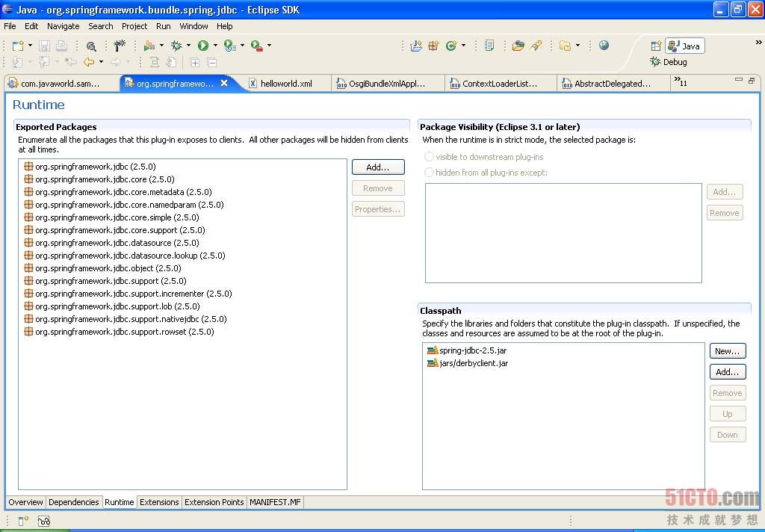Screen dimensions: 765x532
Task: Open the External Tools dropdown arrow
Action: (269, 46)
